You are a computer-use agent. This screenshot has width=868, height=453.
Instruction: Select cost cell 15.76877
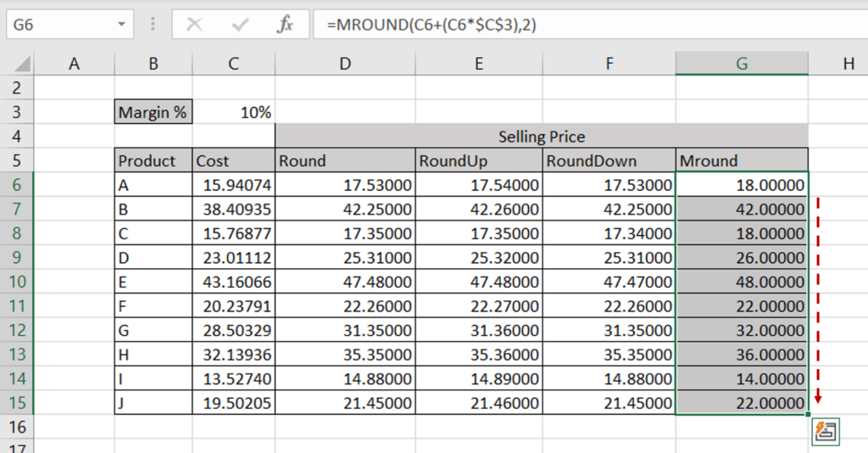tap(234, 233)
